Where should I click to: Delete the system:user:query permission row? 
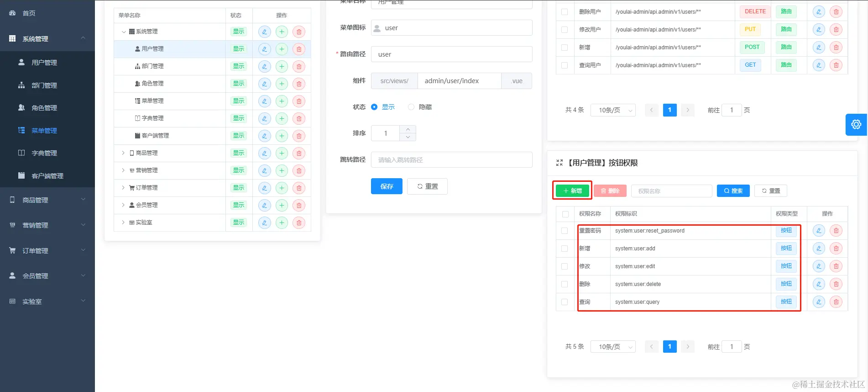click(836, 302)
